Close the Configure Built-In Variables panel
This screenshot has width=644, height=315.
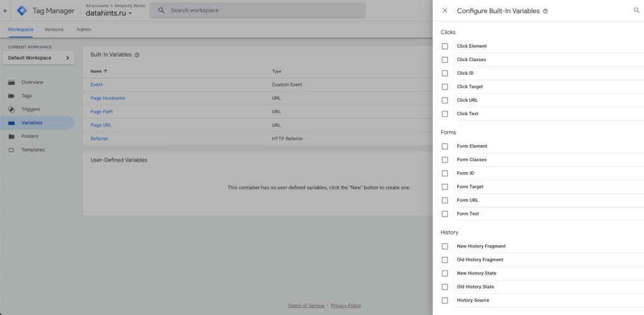pos(445,11)
